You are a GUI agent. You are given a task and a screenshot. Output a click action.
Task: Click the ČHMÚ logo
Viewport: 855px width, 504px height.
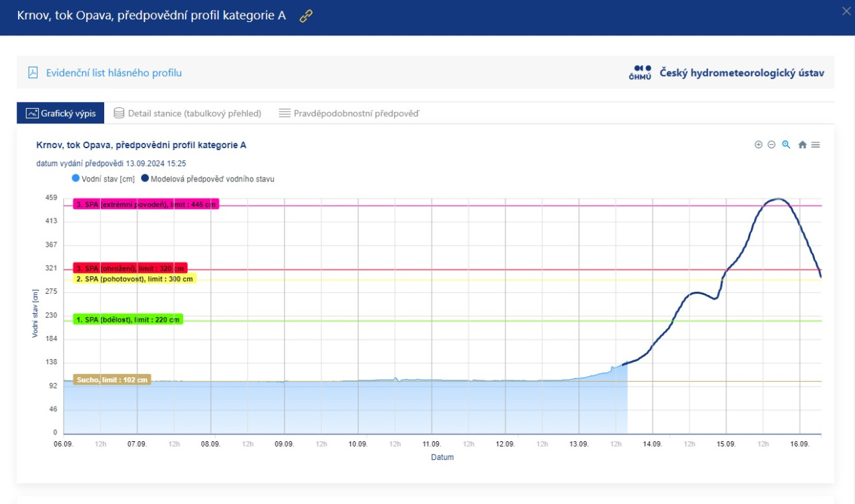coord(640,73)
